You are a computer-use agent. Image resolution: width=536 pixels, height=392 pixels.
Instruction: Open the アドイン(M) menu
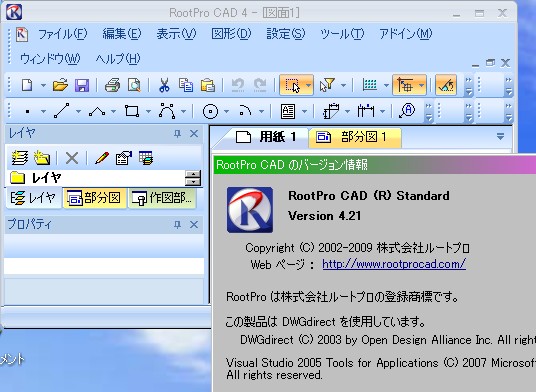click(x=406, y=34)
